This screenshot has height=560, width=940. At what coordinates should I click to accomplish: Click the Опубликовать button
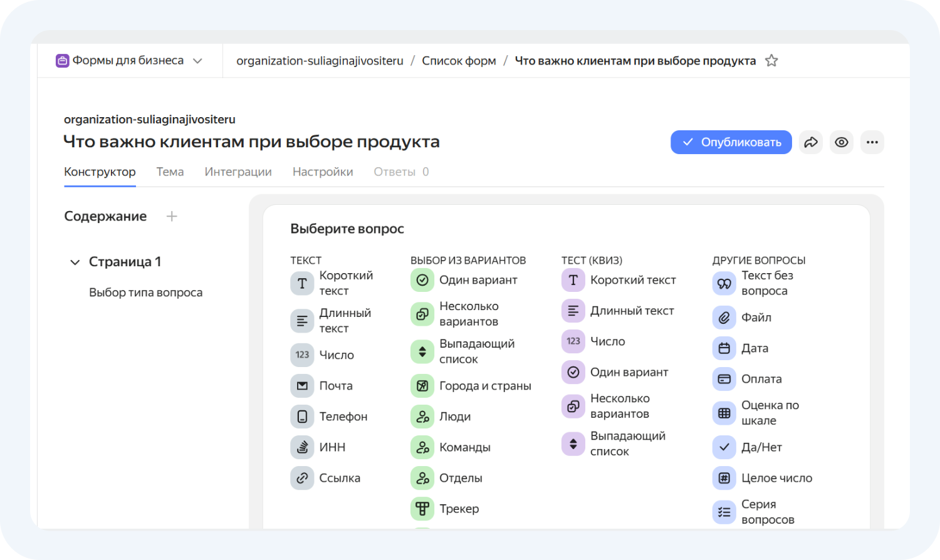731,142
